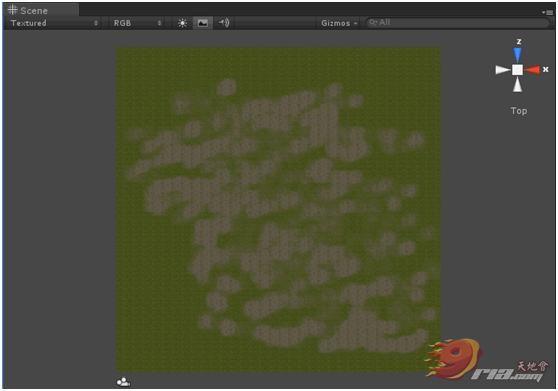558x391 pixels.
Task: Toggle scene audio speaker icon
Action: point(224,23)
